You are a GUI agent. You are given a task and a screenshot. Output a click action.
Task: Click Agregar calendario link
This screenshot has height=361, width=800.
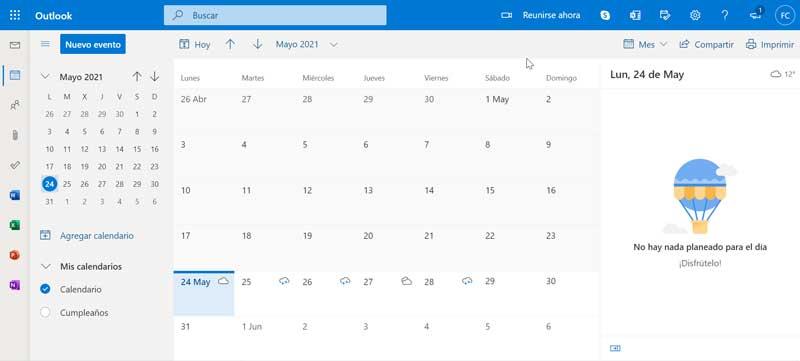pos(87,236)
